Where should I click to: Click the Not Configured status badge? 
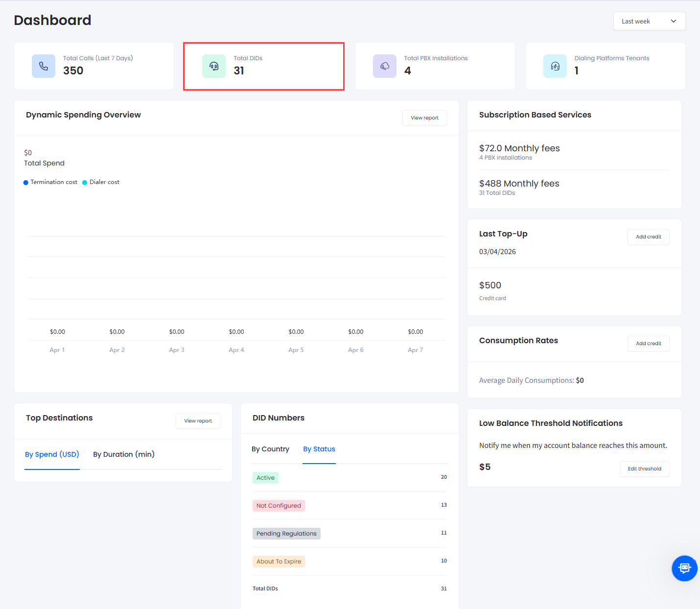point(279,506)
